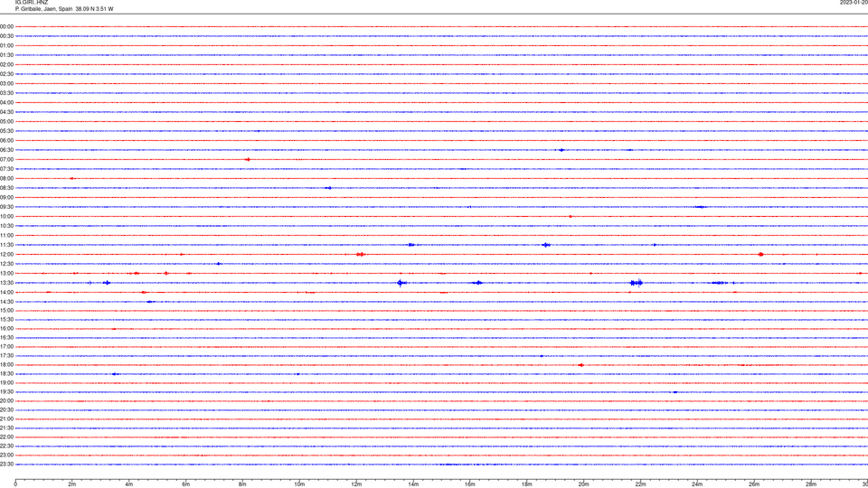
Task: Click the '03:30' trace time label
Action: click(x=6, y=93)
